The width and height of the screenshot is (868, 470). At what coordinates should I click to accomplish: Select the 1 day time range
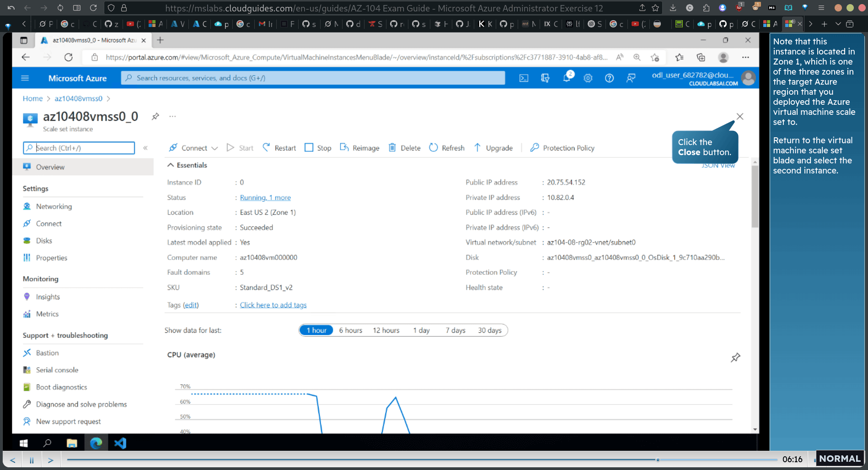tap(421, 330)
